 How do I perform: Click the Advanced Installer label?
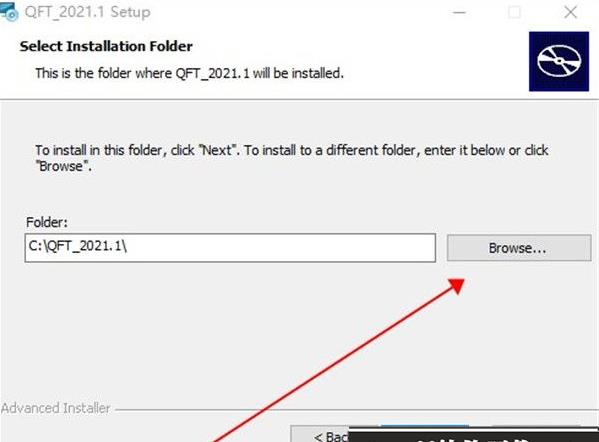55,408
